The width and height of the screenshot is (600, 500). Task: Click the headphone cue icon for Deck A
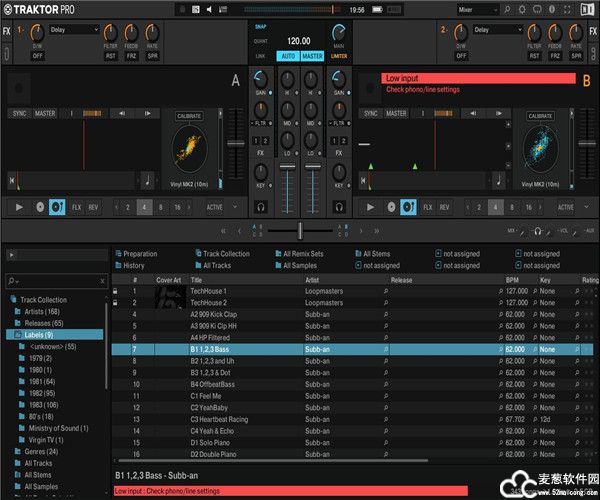coord(260,207)
